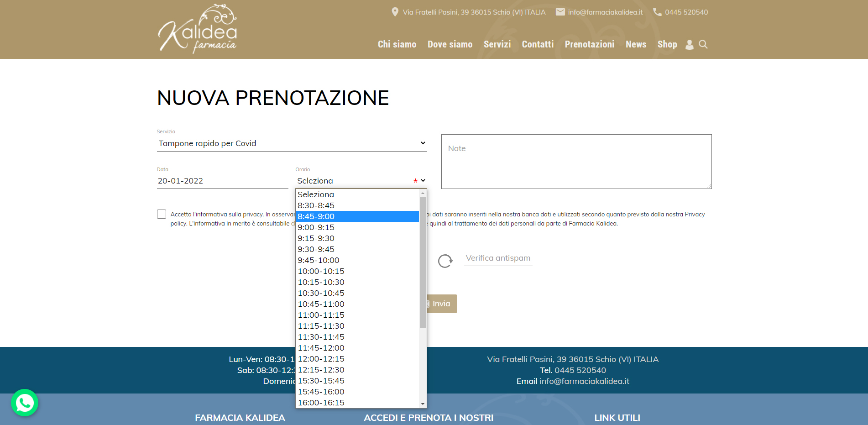Expand the Servizio dropdown
868x425 pixels.
click(x=292, y=143)
